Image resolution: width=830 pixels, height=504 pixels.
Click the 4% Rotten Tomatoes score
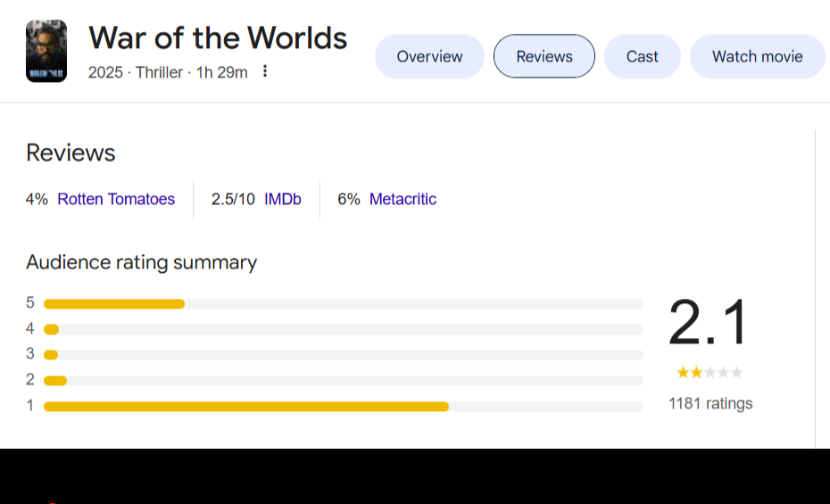tap(37, 200)
